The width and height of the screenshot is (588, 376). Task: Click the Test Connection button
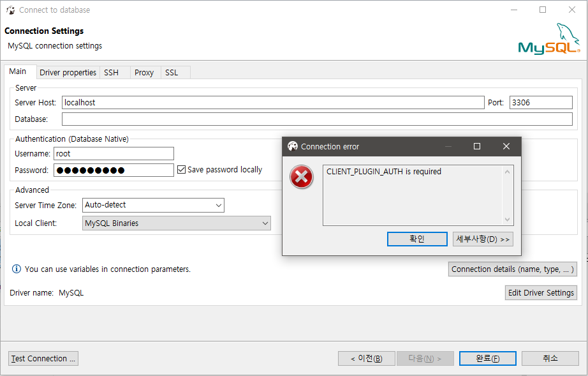[x=43, y=358]
